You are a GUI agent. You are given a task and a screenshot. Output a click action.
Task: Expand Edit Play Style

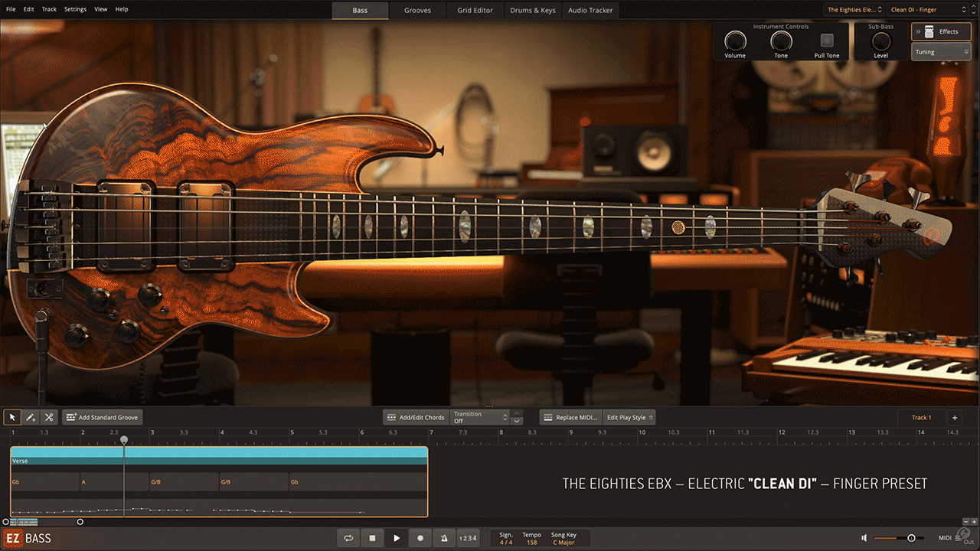click(x=629, y=417)
